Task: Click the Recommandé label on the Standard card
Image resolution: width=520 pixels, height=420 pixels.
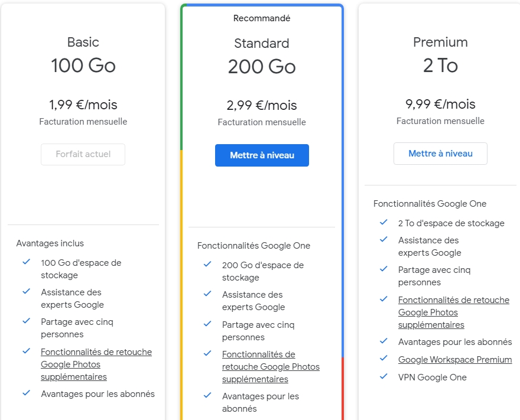Action: point(262,18)
